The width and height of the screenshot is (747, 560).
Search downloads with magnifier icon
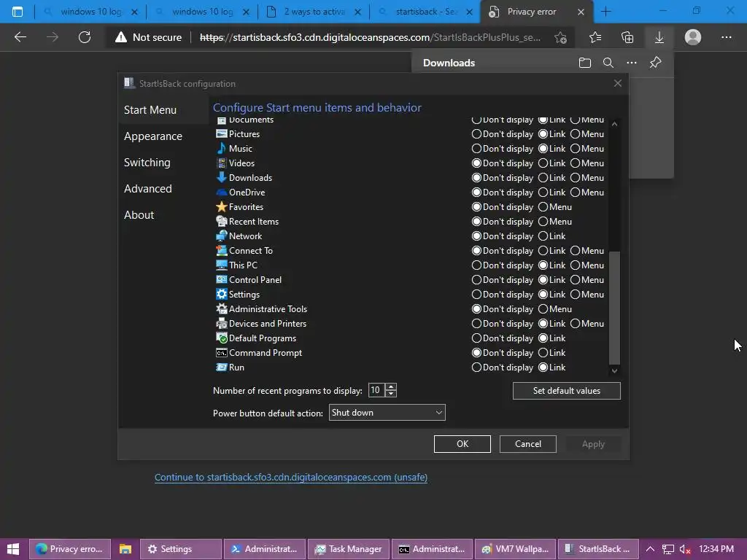click(x=608, y=63)
